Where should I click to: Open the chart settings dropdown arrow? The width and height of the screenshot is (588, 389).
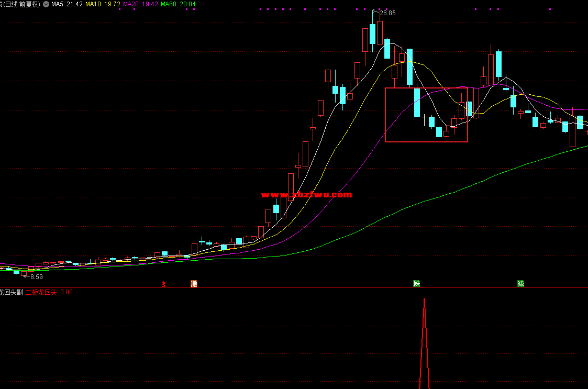coord(46,4)
